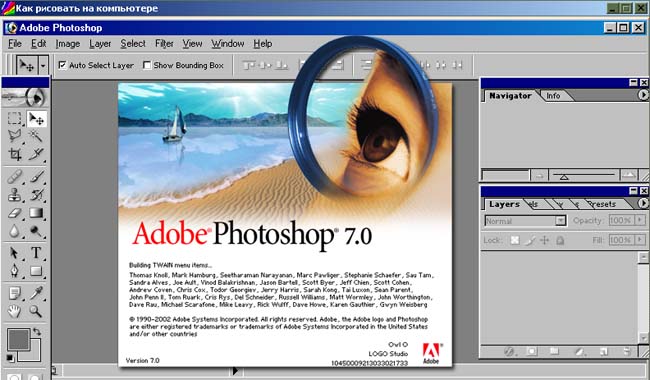650x380 pixels.
Task: Open the Edit menu
Action: point(39,44)
